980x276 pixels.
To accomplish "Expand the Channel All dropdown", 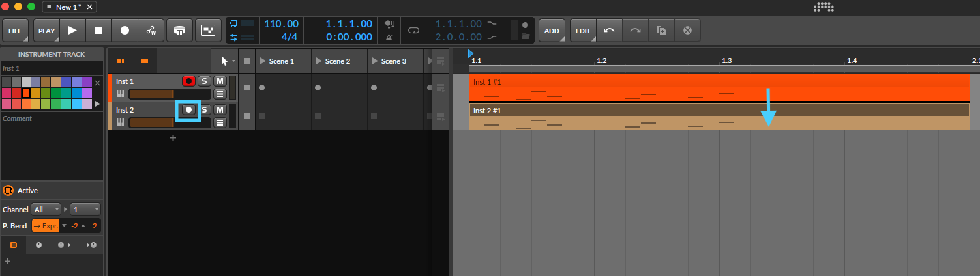I will point(46,210).
